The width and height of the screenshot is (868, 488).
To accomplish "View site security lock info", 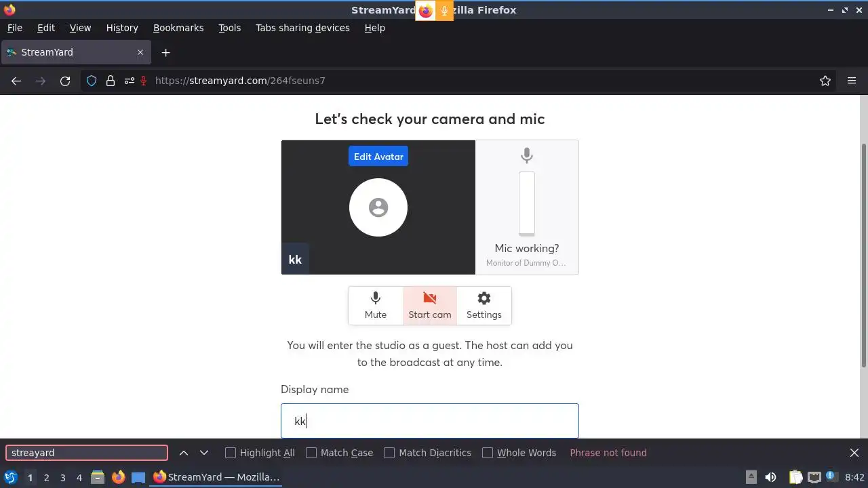I will click(x=111, y=81).
